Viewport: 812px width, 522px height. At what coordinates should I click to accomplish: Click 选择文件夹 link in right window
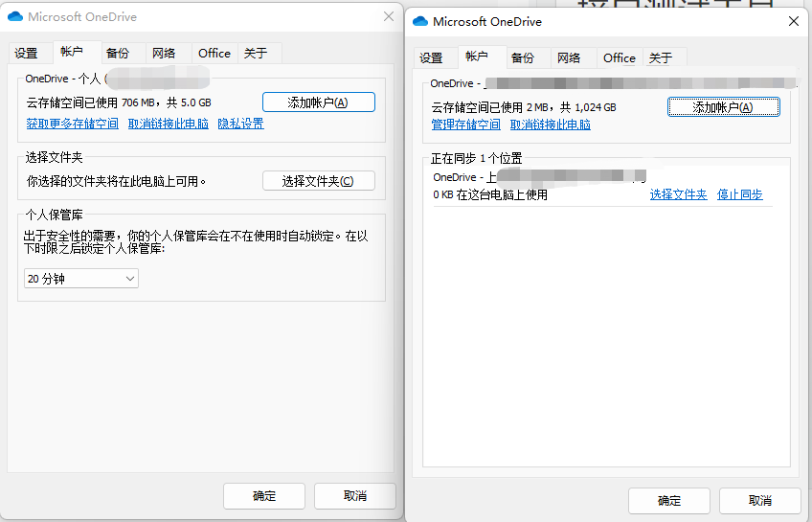tap(678, 194)
